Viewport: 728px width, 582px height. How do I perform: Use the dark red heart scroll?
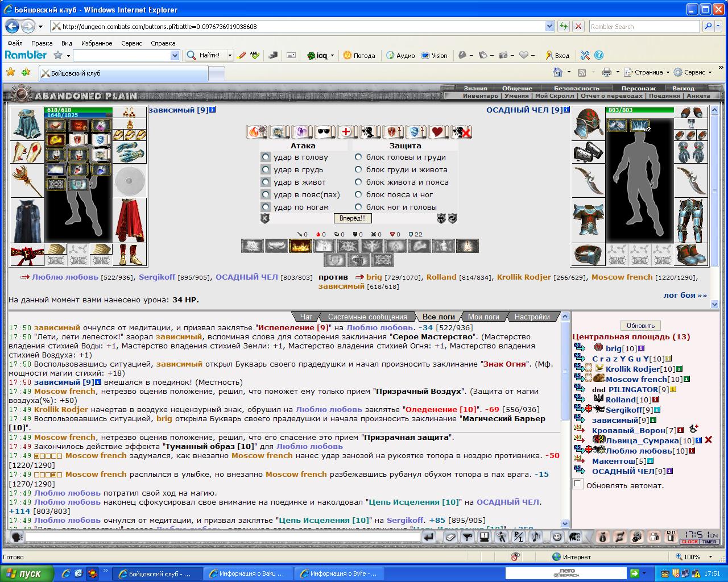tap(437, 132)
